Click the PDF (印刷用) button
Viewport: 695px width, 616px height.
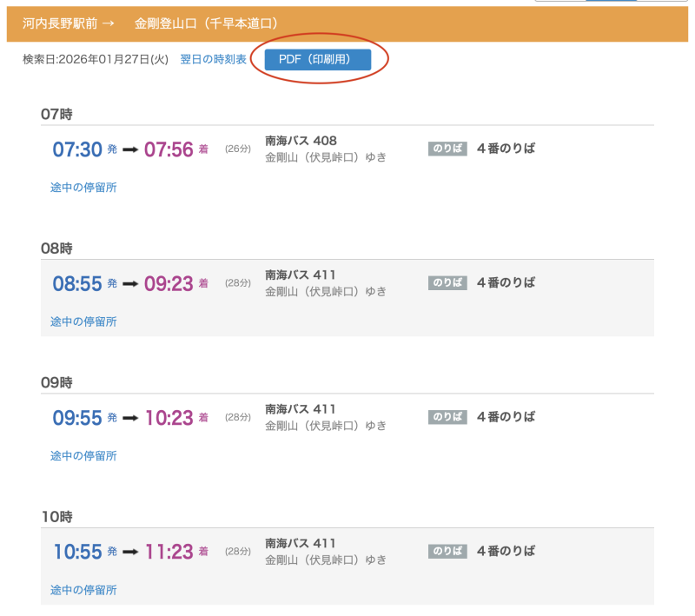click(x=318, y=59)
